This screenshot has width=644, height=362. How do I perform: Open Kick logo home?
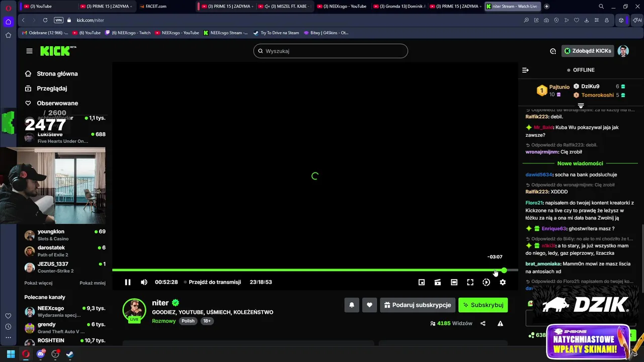pyautogui.click(x=58, y=51)
